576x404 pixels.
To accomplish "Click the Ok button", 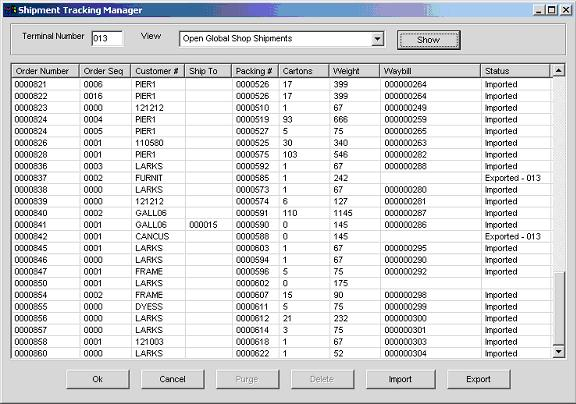I will [98, 379].
